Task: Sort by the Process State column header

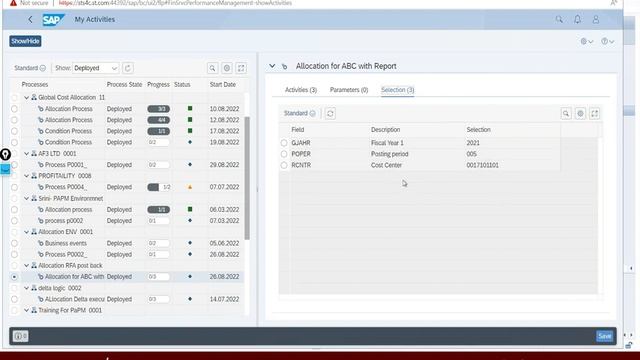Action: pos(124,84)
